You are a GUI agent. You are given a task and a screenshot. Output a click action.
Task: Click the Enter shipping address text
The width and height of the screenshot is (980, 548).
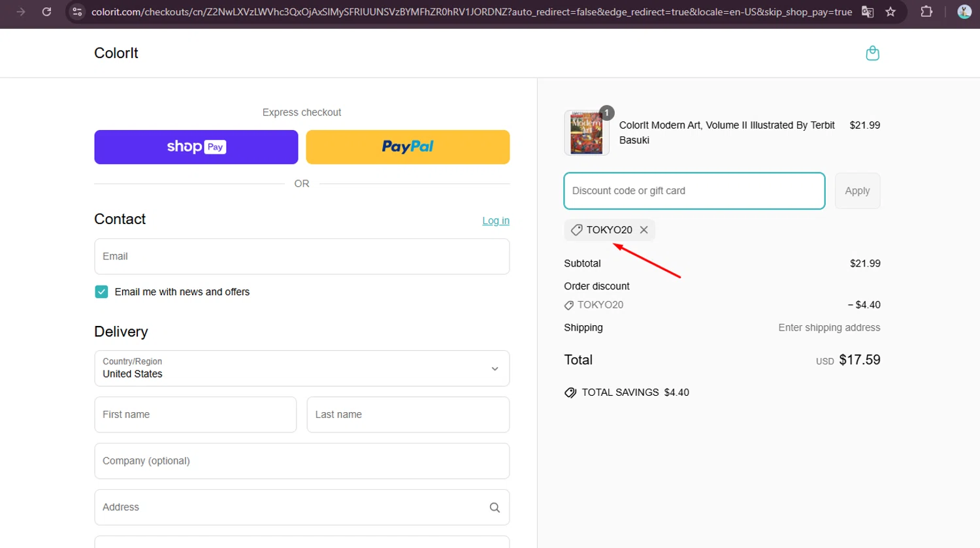pos(829,328)
